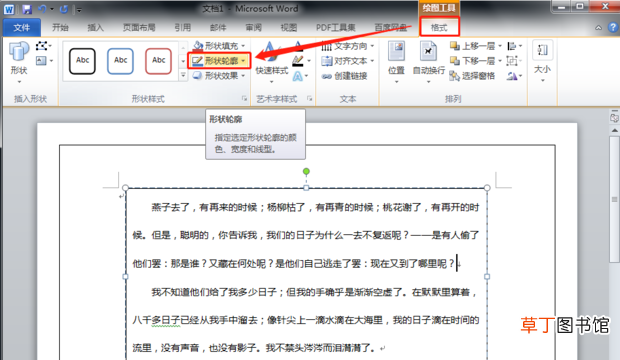Click the vertical scrollbar thumb
The height and width of the screenshot is (360, 620).
pyautogui.click(x=614, y=199)
